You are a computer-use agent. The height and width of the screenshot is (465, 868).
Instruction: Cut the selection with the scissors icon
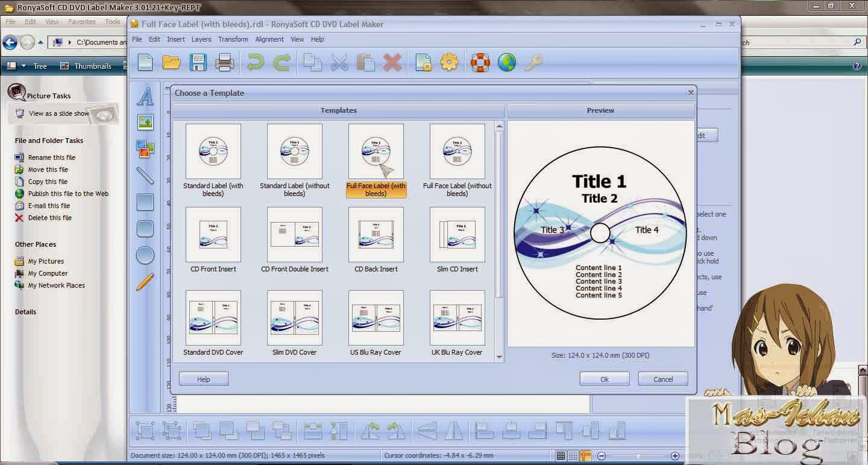[x=339, y=62]
